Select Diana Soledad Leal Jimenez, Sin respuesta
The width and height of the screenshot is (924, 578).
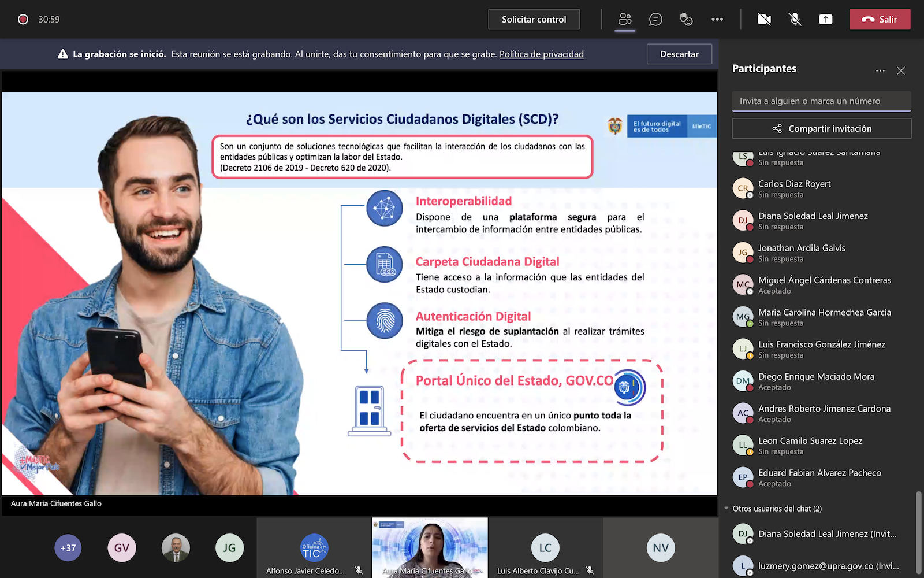click(x=821, y=221)
